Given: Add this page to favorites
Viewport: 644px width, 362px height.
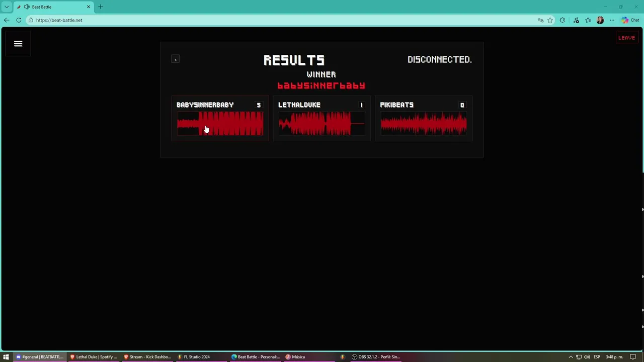Looking at the screenshot, I should pos(550,20).
